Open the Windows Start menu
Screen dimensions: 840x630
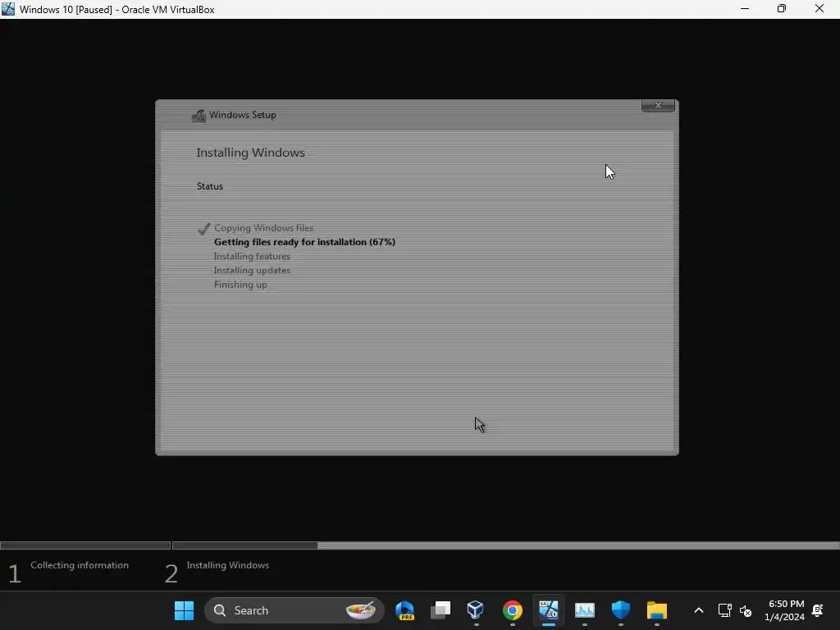click(185, 610)
